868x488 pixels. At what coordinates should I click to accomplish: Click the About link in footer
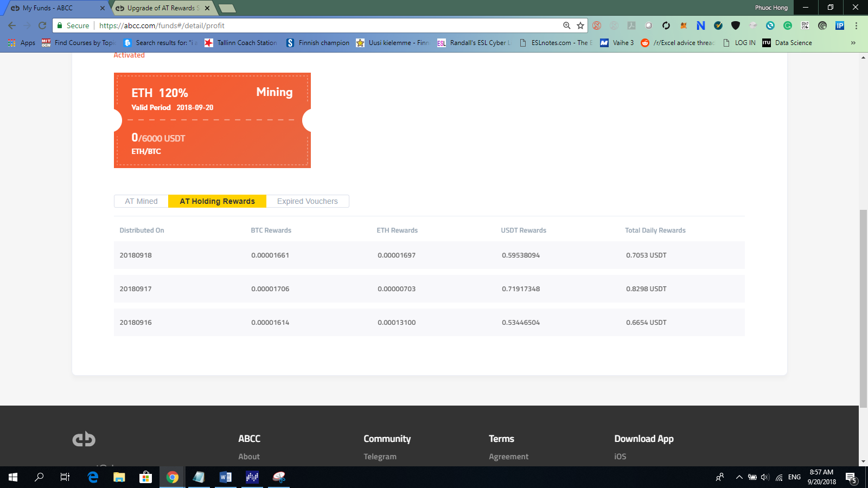(x=249, y=457)
